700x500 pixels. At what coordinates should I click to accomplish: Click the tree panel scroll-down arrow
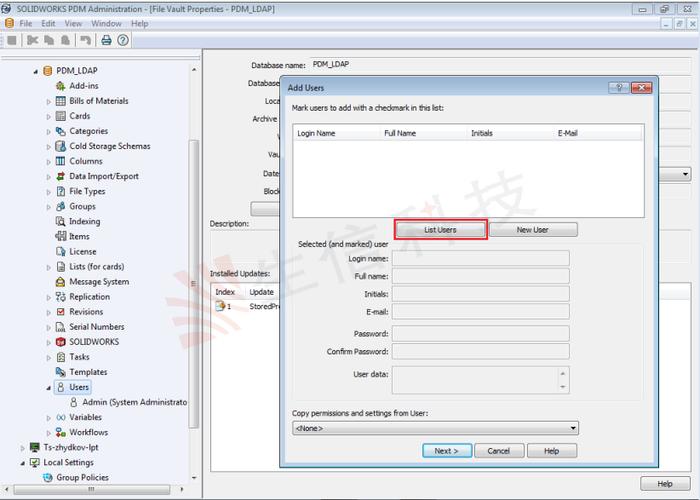coord(194,479)
